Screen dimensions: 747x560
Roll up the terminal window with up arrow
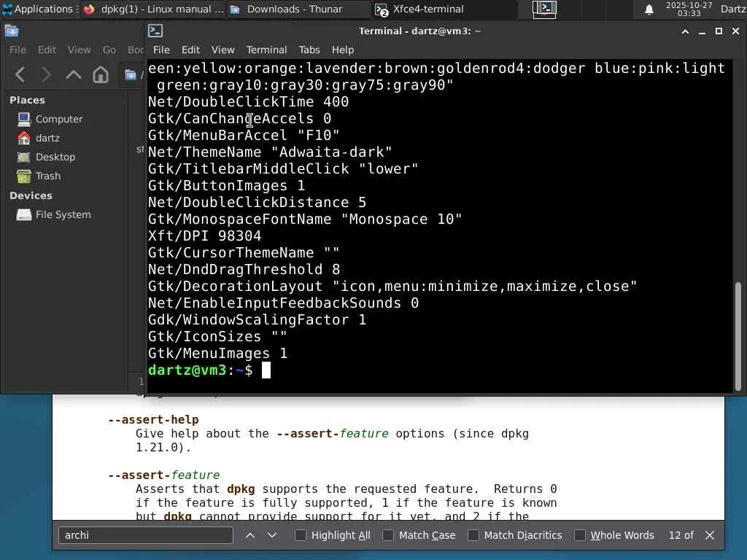point(685,31)
